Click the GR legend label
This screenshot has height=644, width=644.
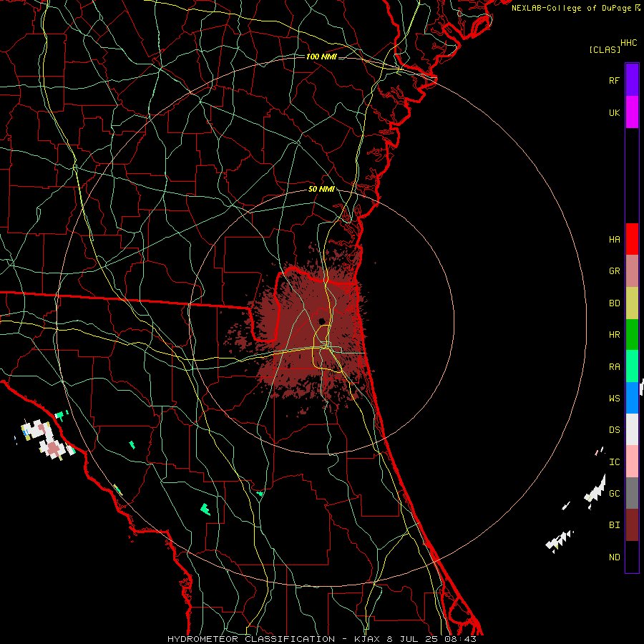coord(614,271)
